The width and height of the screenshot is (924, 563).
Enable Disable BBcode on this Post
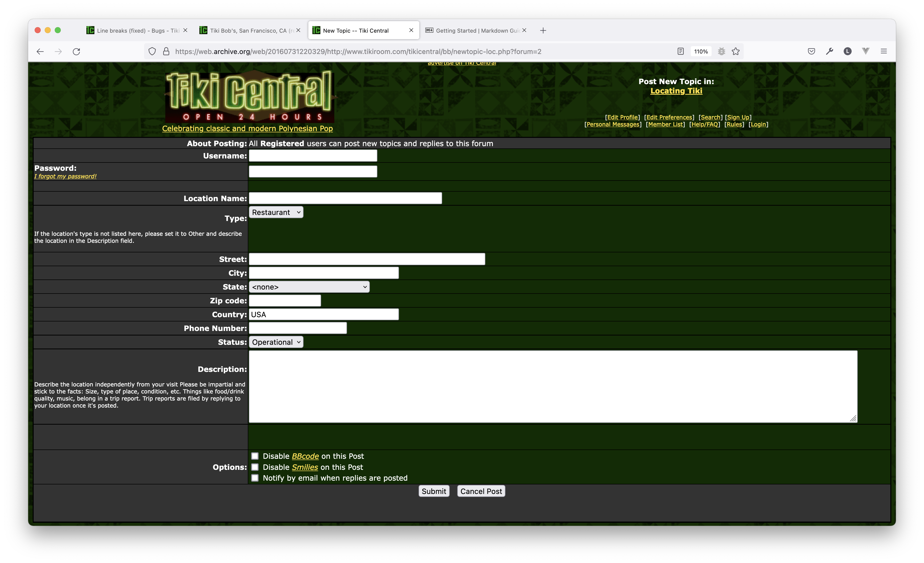255,456
